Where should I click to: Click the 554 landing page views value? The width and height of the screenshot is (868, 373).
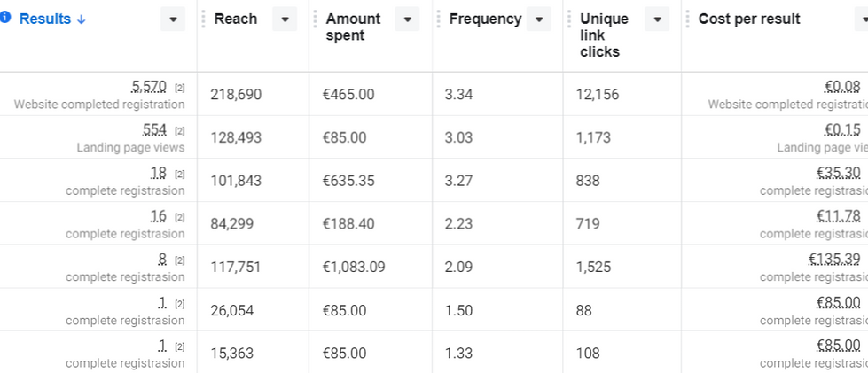(x=154, y=129)
